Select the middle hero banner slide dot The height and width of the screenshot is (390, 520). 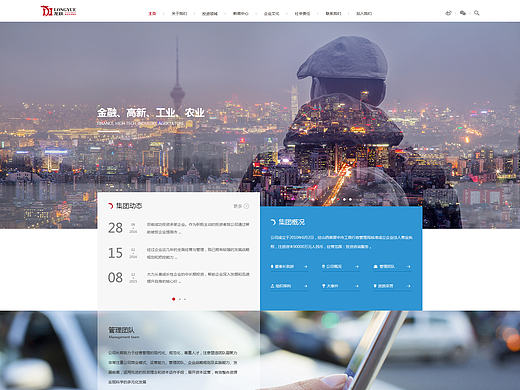344,199
